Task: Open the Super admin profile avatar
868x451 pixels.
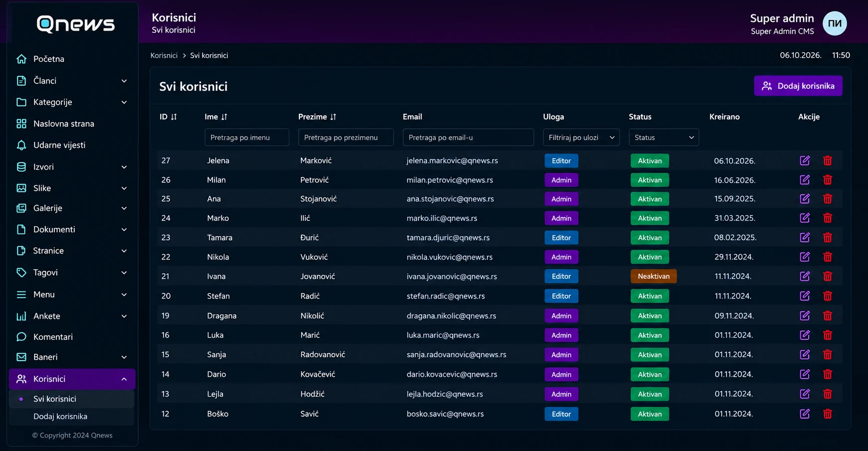Action: [x=835, y=23]
